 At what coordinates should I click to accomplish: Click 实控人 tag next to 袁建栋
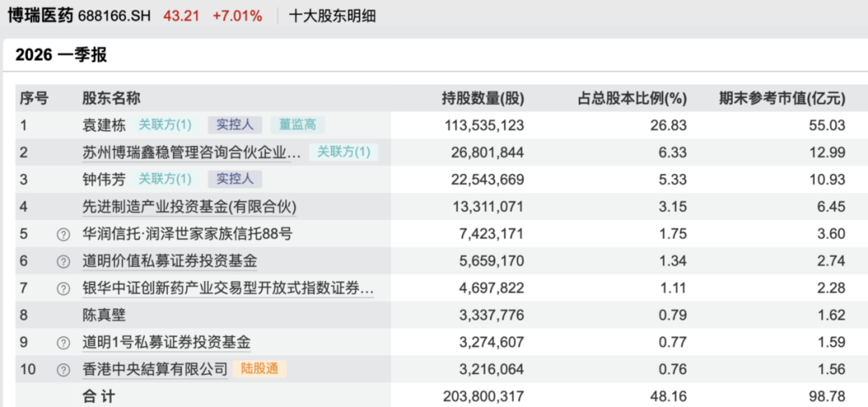click(235, 125)
